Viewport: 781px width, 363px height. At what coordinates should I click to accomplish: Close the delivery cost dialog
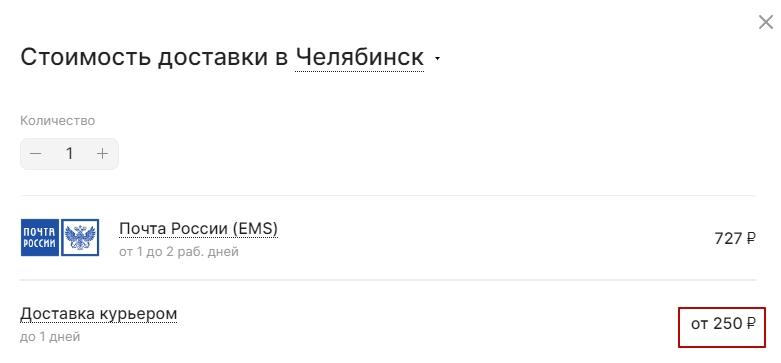pos(765,22)
